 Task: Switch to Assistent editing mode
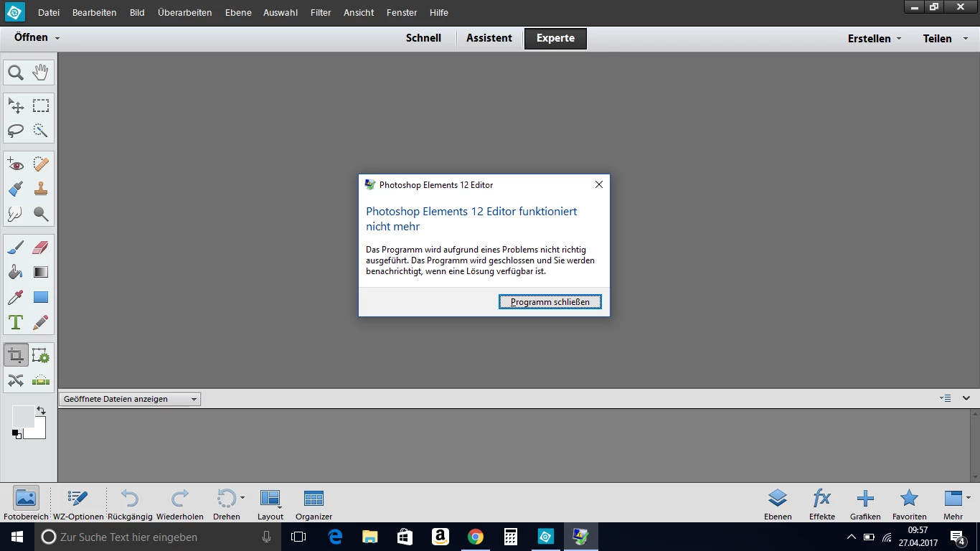[489, 38]
